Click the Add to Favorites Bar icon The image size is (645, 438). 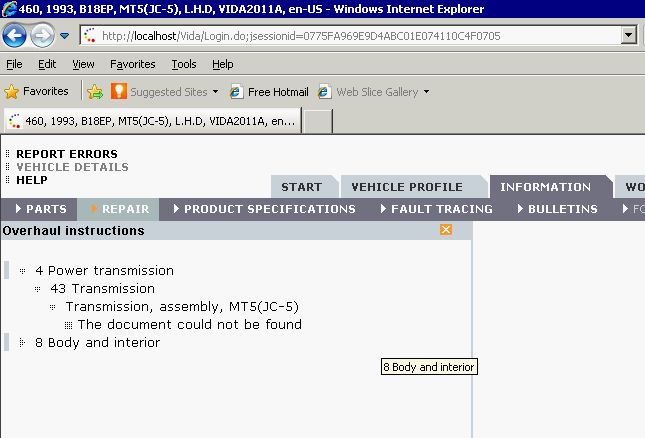click(x=95, y=92)
